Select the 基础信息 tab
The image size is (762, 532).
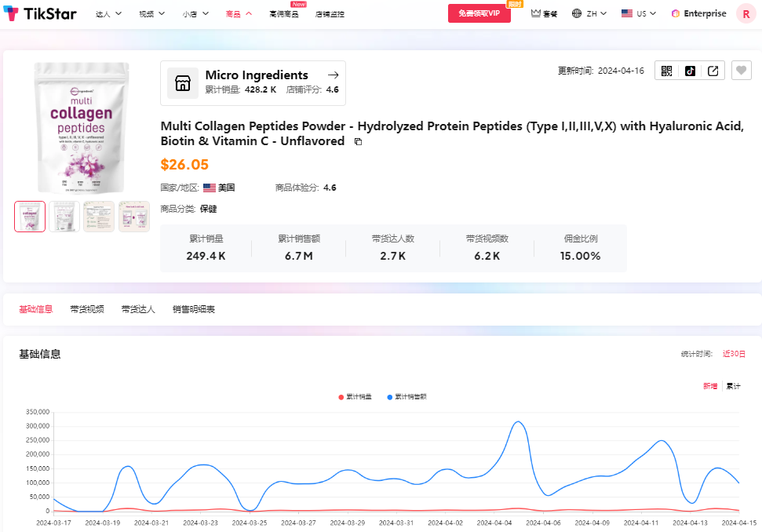[x=35, y=309]
